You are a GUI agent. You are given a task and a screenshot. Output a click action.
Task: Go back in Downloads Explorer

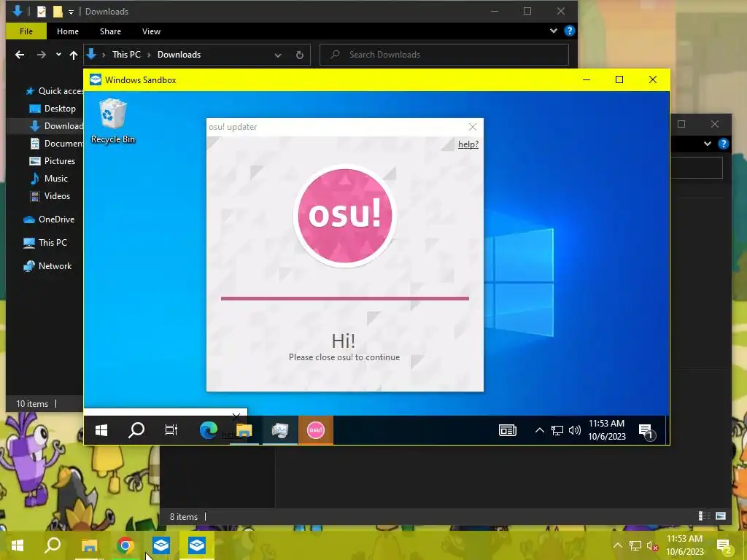pos(20,55)
